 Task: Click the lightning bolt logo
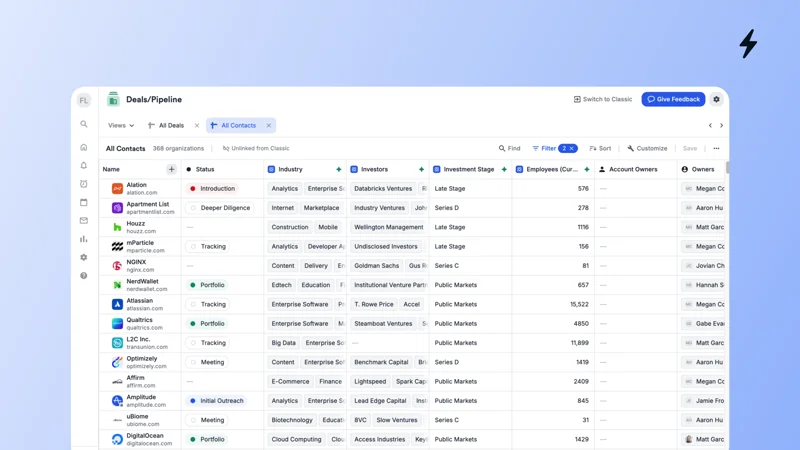click(x=748, y=43)
